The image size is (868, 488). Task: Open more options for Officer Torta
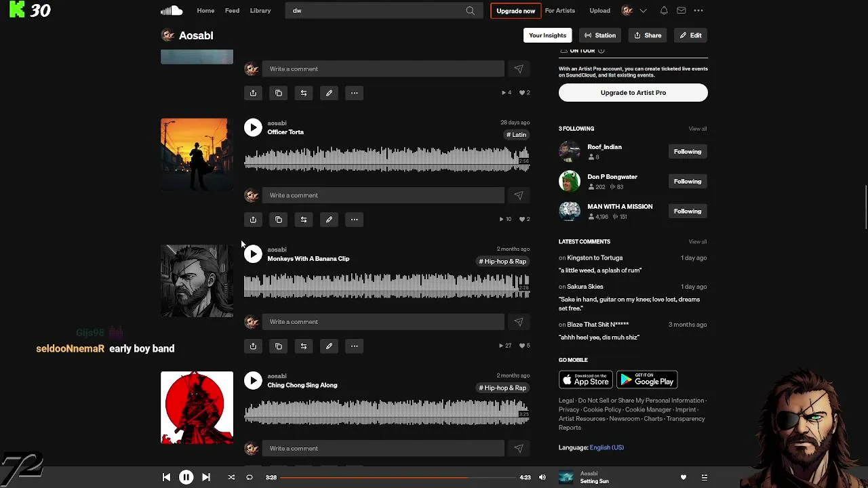pos(354,220)
